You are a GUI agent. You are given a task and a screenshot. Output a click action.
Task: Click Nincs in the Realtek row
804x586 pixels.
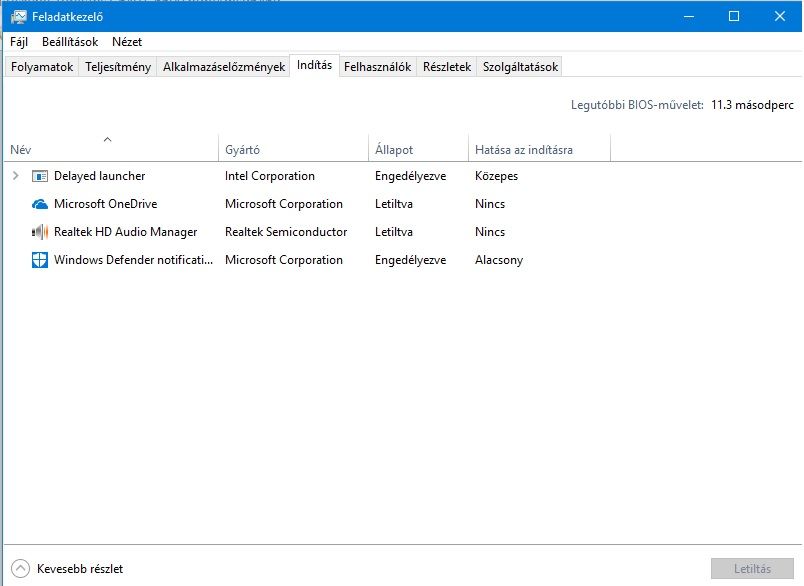coord(490,232)
